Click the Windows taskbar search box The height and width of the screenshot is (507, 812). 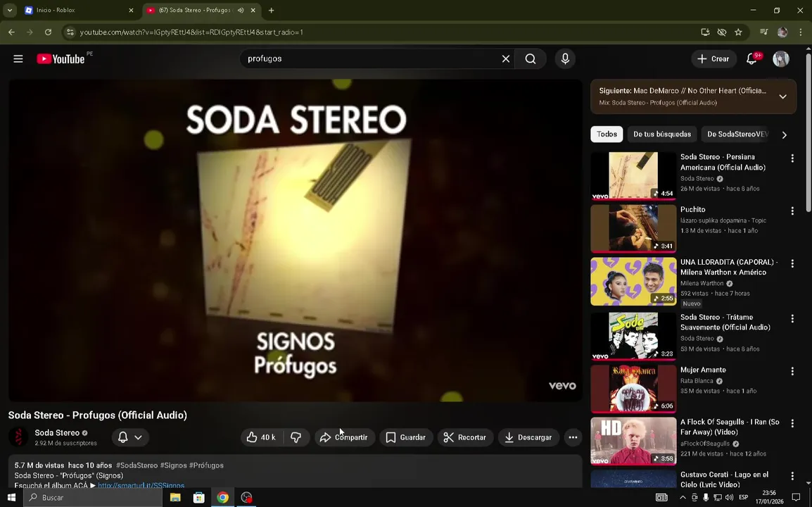tap(93, 497)
